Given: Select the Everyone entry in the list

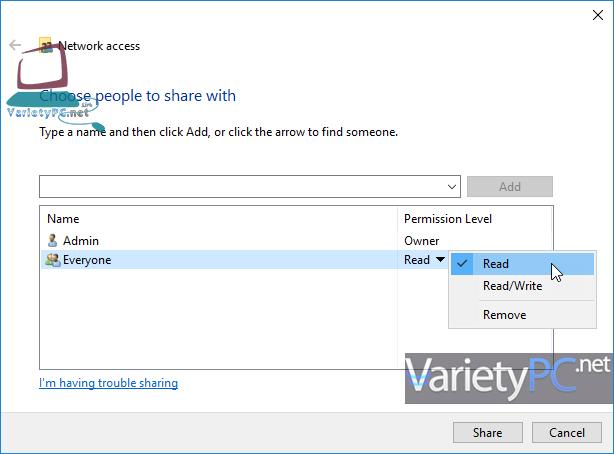Looking at the screenshot, I should (x=87, y=260).
